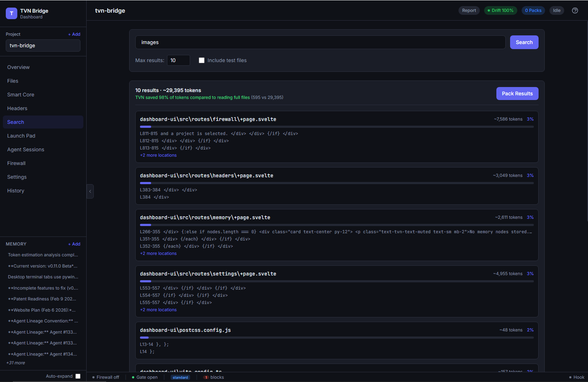Open the 0 Packs indicator
The width and height of the screenshot is (588, 382).
click(533, 10)
